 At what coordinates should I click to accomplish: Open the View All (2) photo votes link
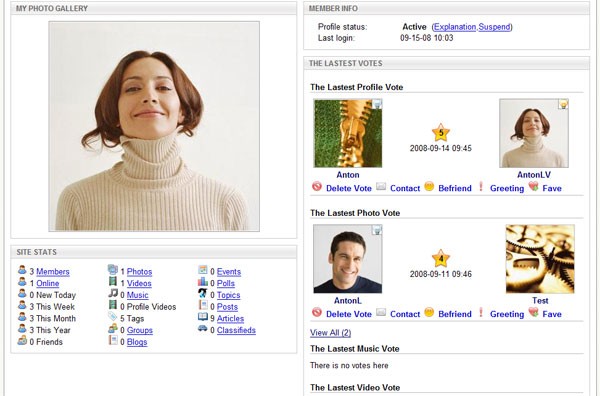[330, 332]
